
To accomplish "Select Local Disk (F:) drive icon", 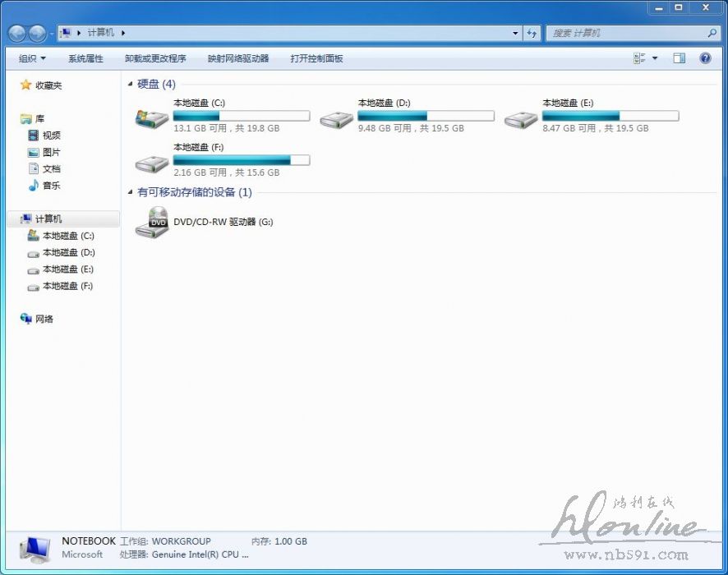I will click(151, 163).
